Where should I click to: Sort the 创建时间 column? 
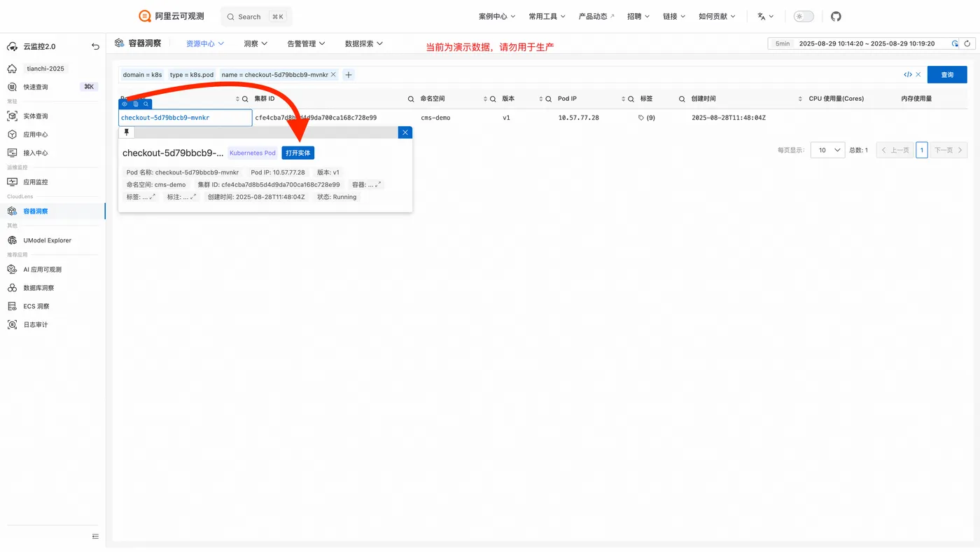click(801, 99)
